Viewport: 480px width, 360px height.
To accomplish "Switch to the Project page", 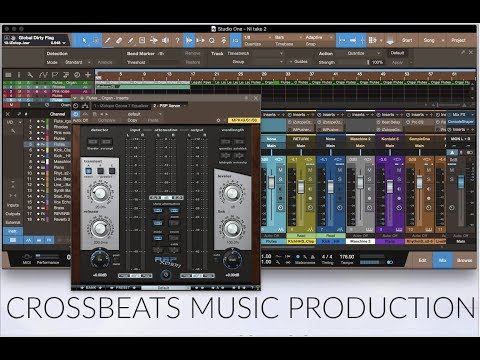I will pyautogui.click(x=458, y=40).
